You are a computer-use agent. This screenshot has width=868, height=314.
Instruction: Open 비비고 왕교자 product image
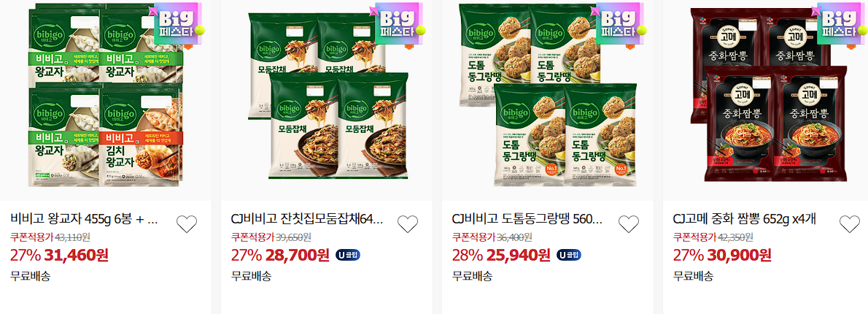coord(105,94)
